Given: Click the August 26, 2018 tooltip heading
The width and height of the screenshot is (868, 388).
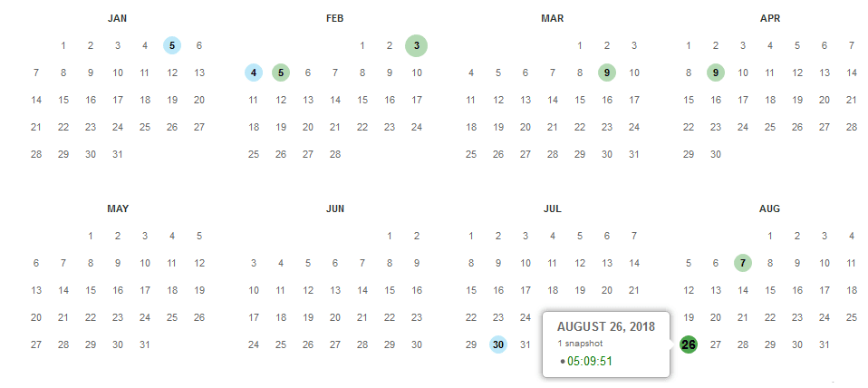Looking at the screenshot, I should [605, 326].
